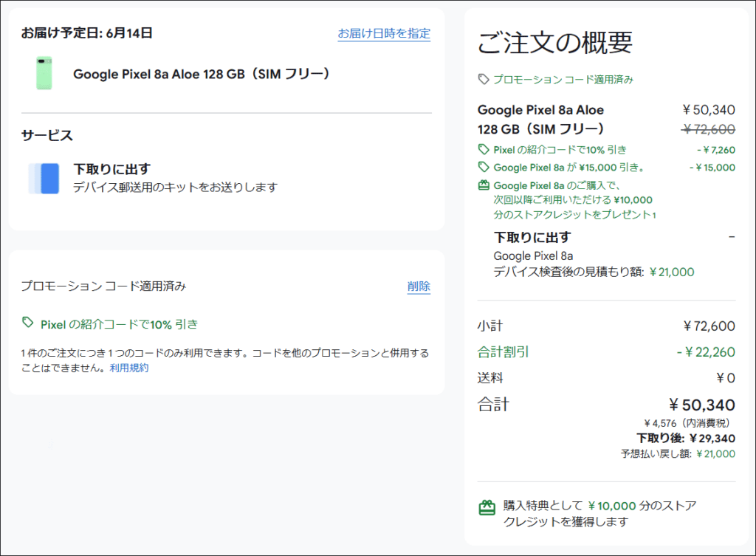Click green プロモーション コード適用済み text in order summary
Viewport: 756px width, 556px height.
(563, 80)
